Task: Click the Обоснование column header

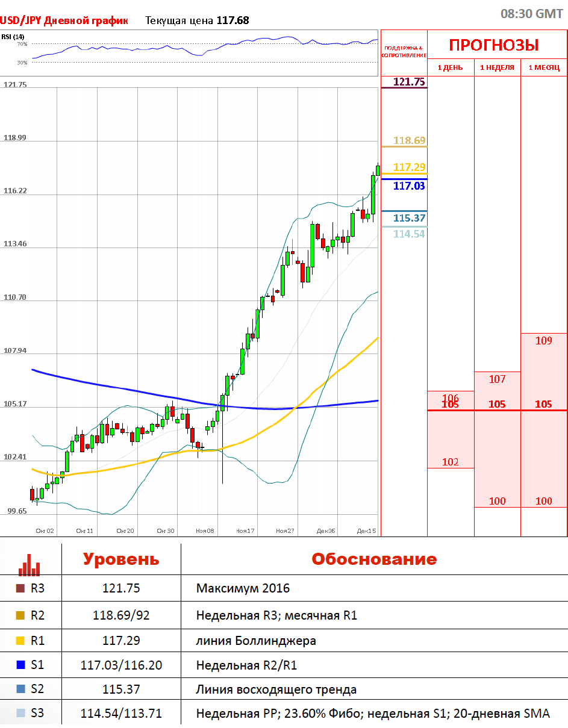Action: point(373,559)
